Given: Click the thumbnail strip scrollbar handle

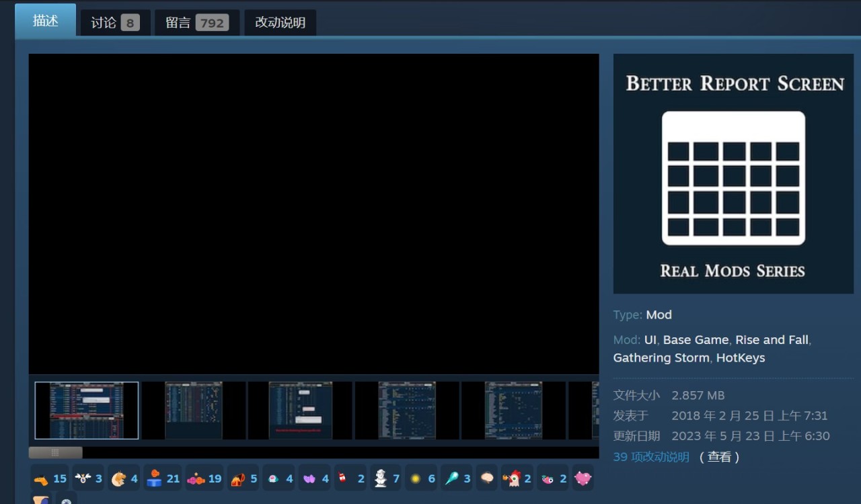Looking at the screenshot, I should click(55, 453).
